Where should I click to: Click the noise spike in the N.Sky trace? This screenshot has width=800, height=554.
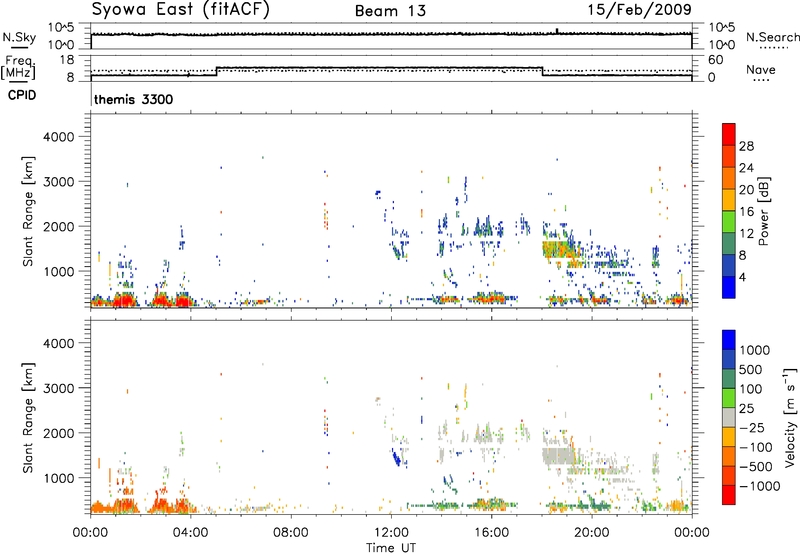[x=557, y=31]
